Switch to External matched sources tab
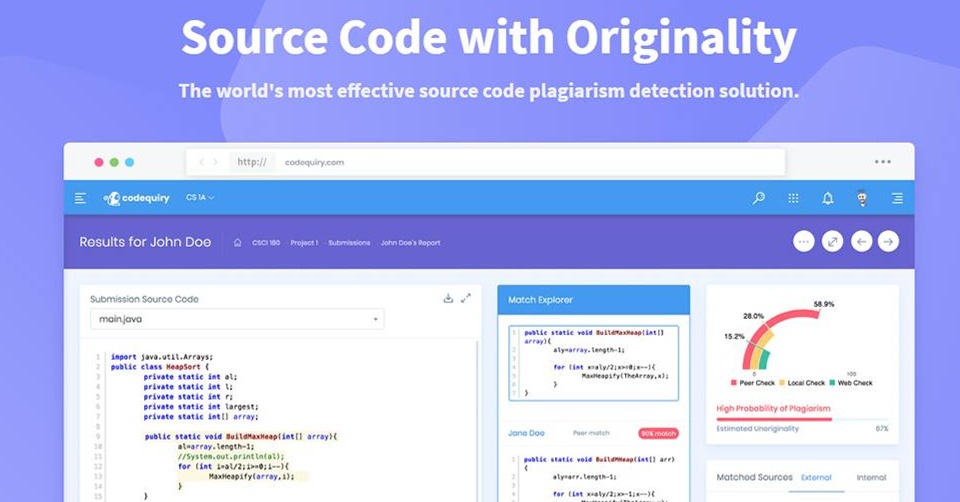The height and width of the screenshot is (502, 960). [816, 478]
